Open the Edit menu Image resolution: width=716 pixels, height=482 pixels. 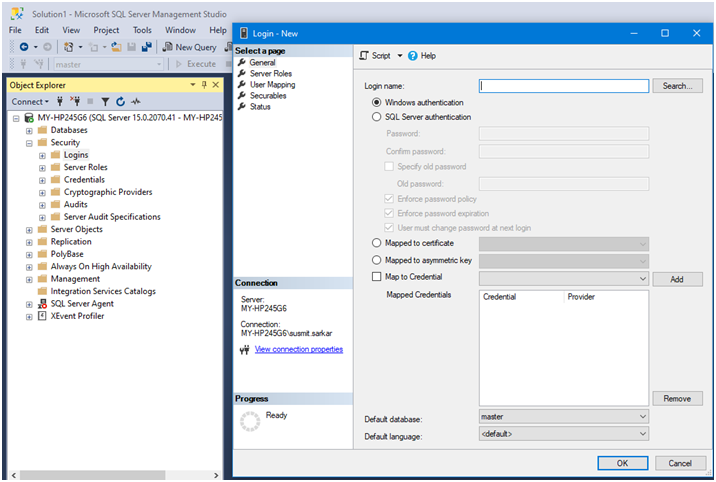42,30
